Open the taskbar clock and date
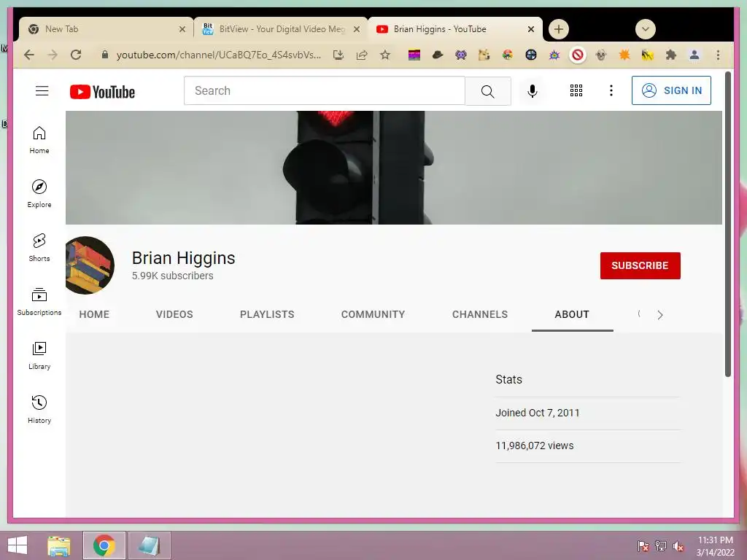The height and width of the screenshot is (560, 747). [x=716, y=546]
